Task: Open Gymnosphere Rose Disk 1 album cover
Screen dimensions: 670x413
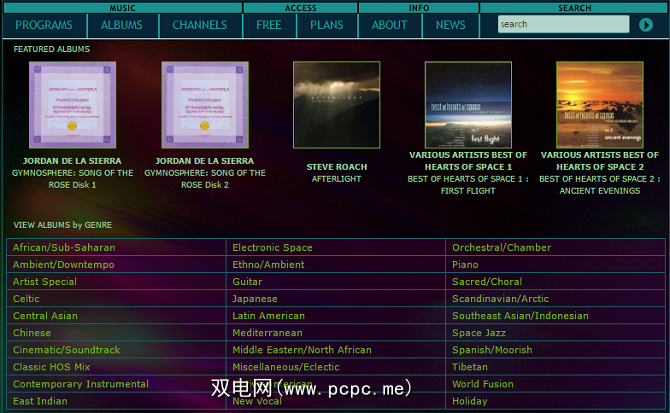Action: [72, 105]
